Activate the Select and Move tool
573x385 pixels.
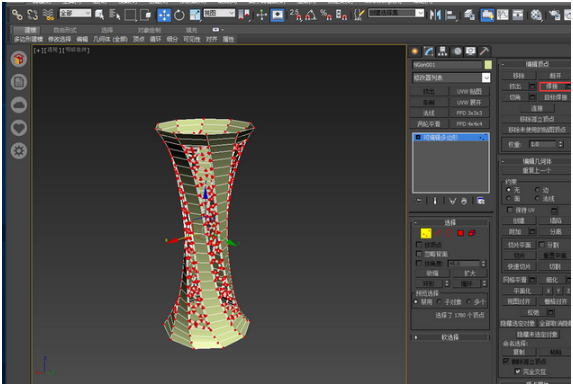pos(164,15)
